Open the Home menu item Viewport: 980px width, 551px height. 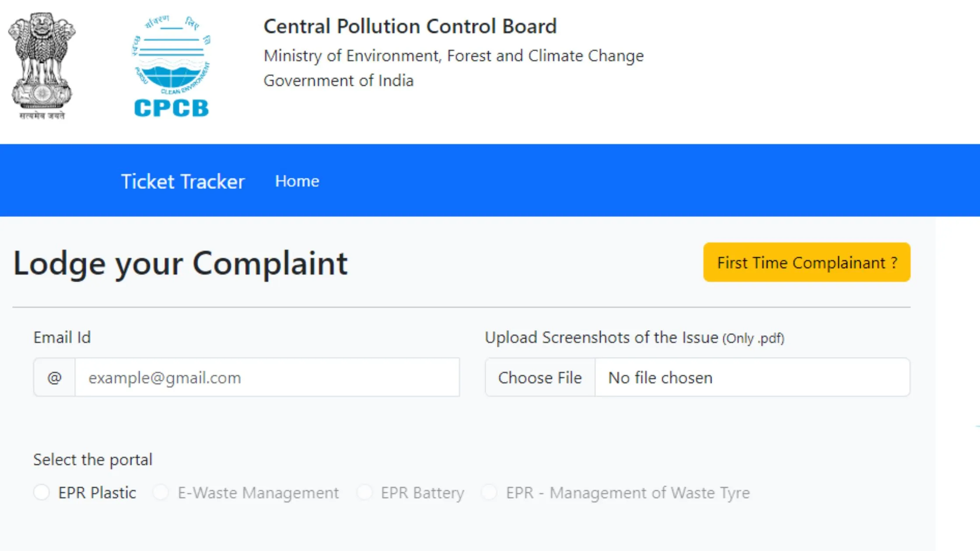(297, 181)
